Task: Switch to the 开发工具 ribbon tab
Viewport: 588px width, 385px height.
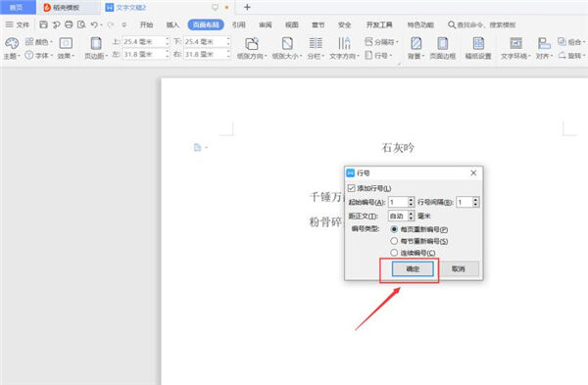Action: pyautogui.click(x=379, y=24)
